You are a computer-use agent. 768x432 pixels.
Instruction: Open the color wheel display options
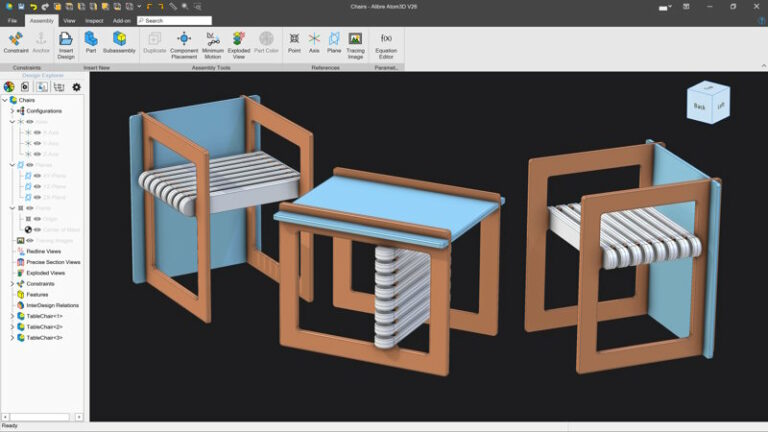point(9,87)
